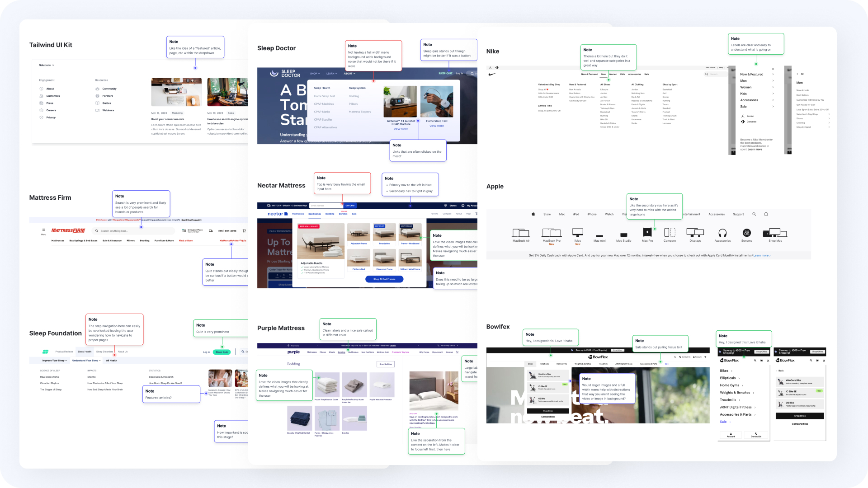Expand Treadmills in the BowFlex mobile menu
The height and width of the screenshot is (488, 868).
point(730,400)
